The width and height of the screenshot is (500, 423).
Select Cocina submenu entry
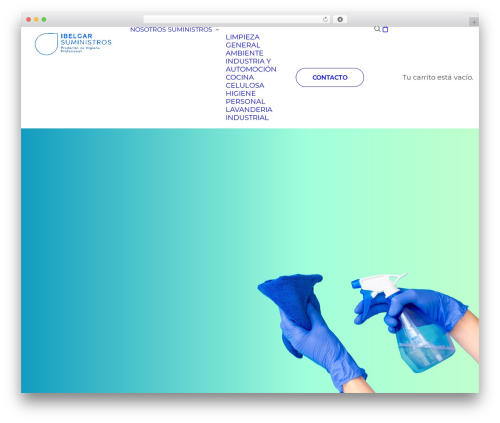coord(240,77)
